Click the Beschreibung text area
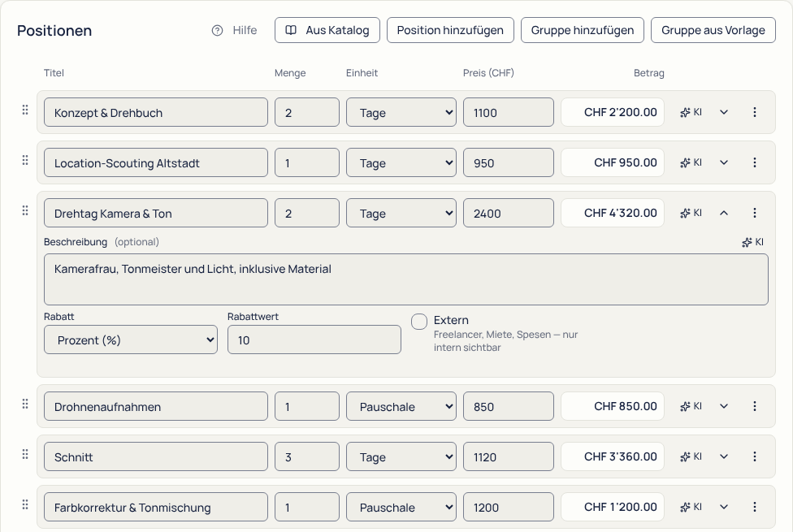793x532 pixels. pyautogui.click(x=406, y=279)
